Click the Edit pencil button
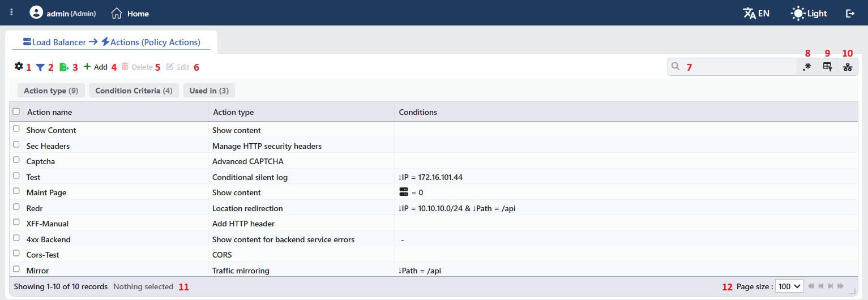Viewport: 868px width, 300px height. click(x=178, y=67)
